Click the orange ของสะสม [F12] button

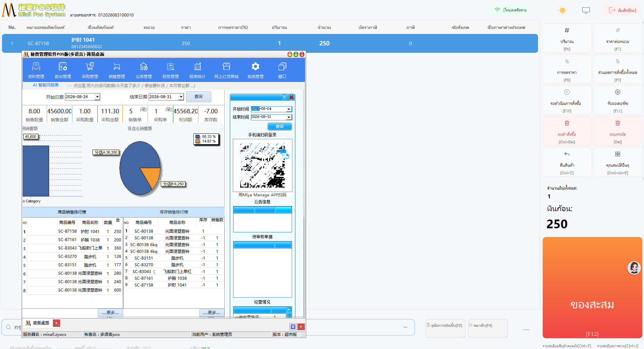(592, 287)
